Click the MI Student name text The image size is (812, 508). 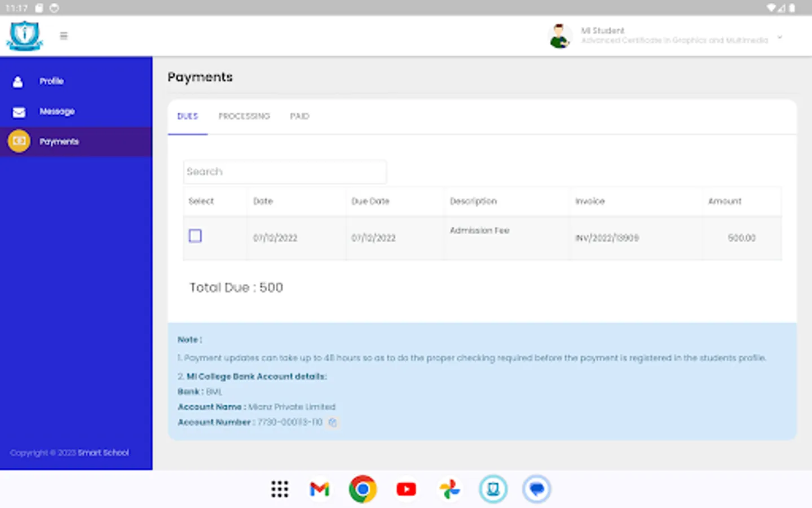coord(603,30)
